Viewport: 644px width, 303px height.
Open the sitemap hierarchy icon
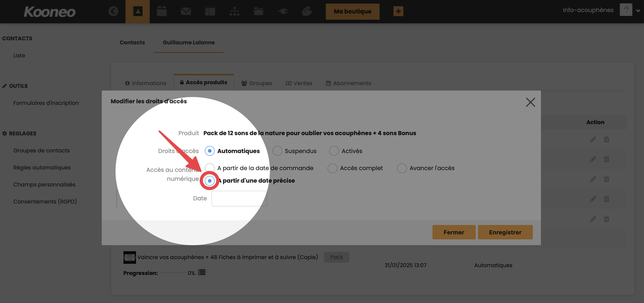click(234, 11)
